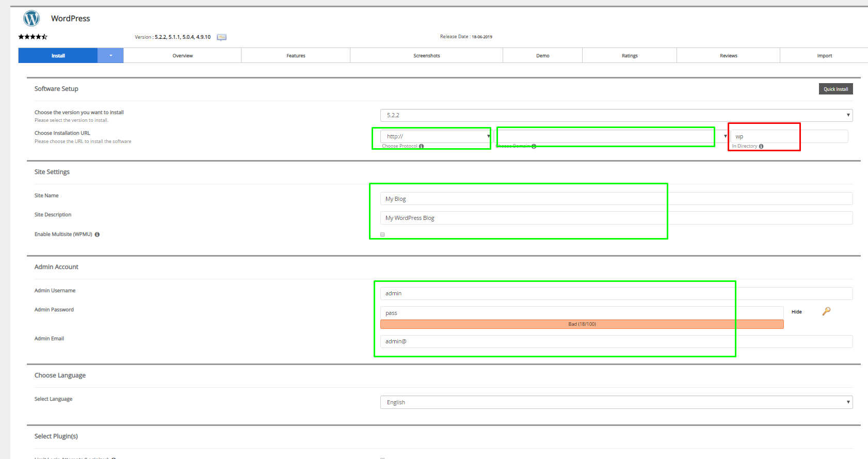Click the Admin Email field
Viewport: 868px width, 459px height.
click(x=616, y=341)
